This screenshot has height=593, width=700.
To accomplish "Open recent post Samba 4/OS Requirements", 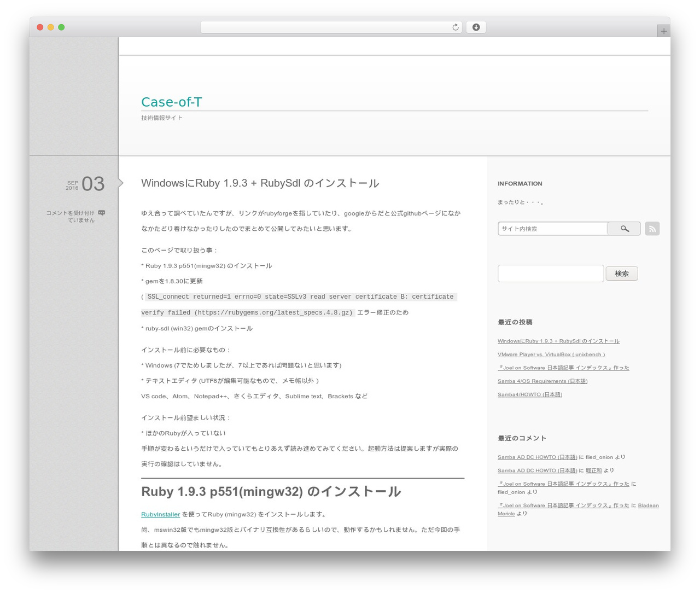I will pos(542,381).
